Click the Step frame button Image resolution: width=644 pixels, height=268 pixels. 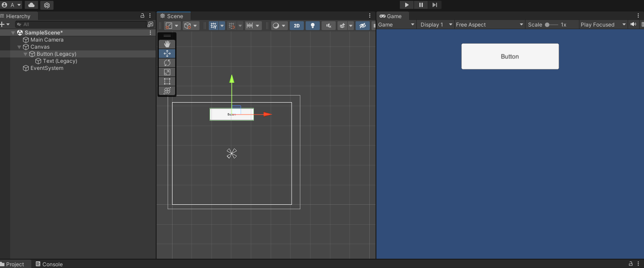[435, 5]
